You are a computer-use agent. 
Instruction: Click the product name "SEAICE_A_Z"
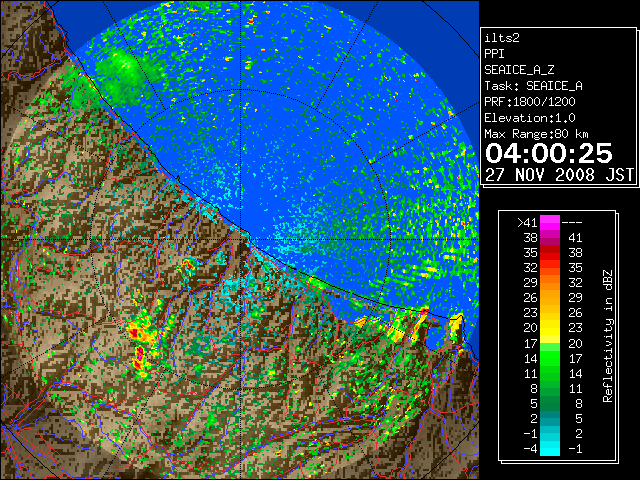(519, 70)
